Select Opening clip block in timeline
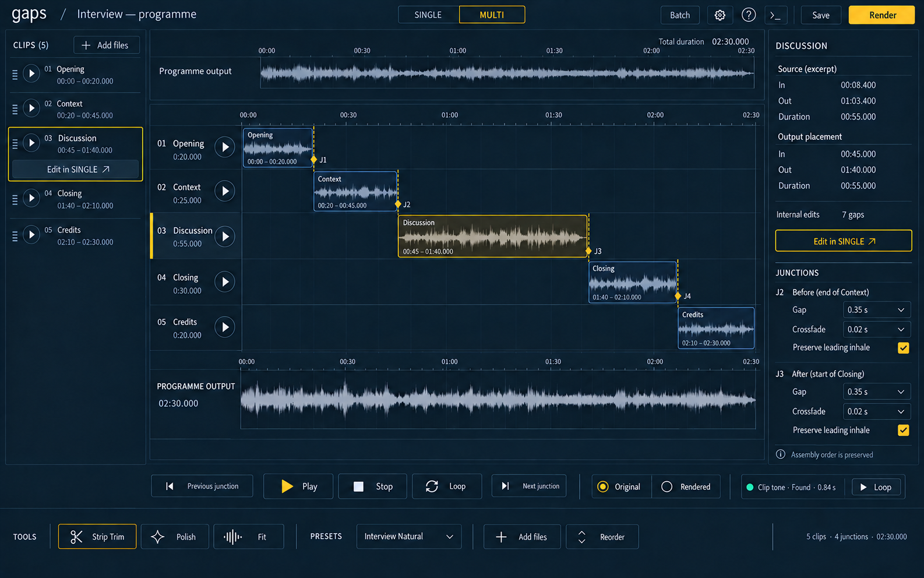924x578 pixels. [x=278, y=147]
